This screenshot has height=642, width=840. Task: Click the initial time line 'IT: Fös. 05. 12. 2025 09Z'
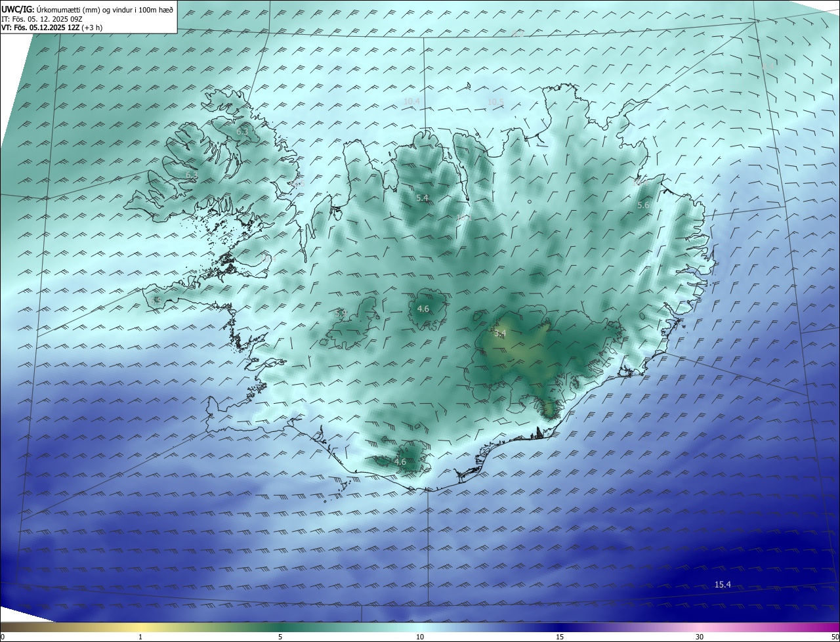coord(42,18)
